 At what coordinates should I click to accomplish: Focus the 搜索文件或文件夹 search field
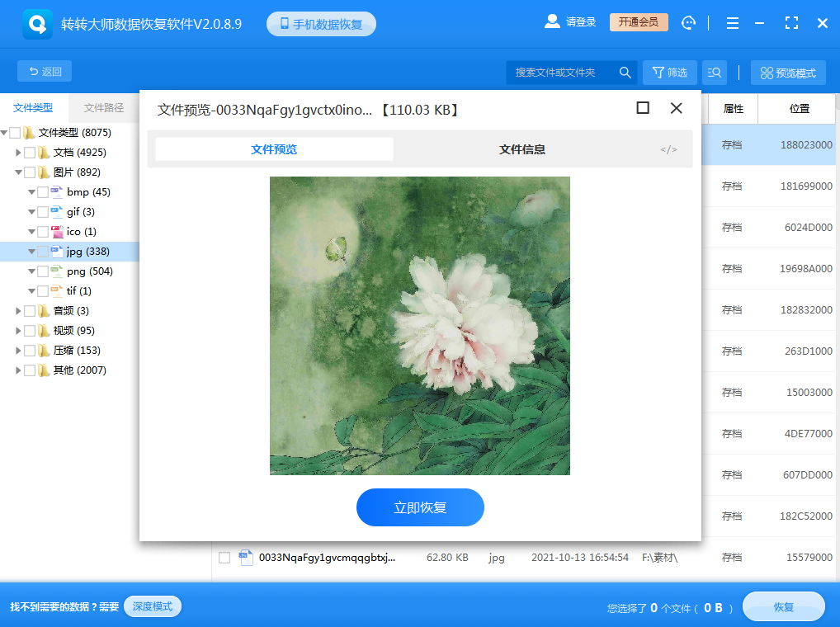tap(562, 73)
